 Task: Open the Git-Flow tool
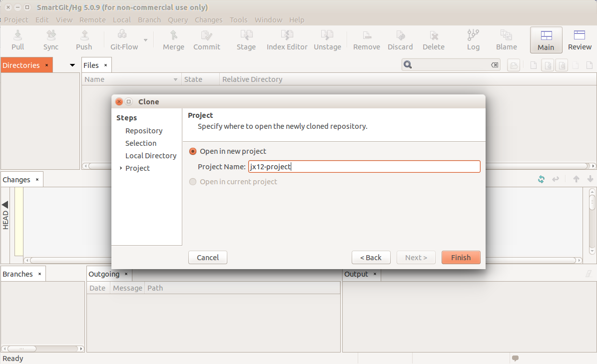point(124,40)
